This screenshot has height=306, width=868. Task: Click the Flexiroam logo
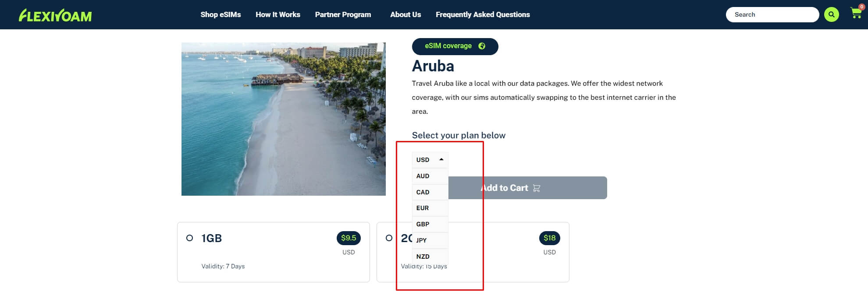pyautogui.click(x=55, y=15)
